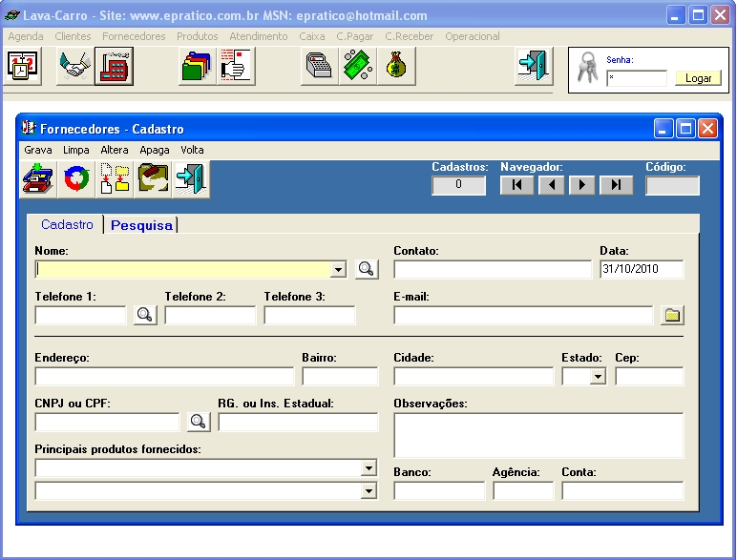Click the folder icon beside E-mail field

click(x=672, y=315)
